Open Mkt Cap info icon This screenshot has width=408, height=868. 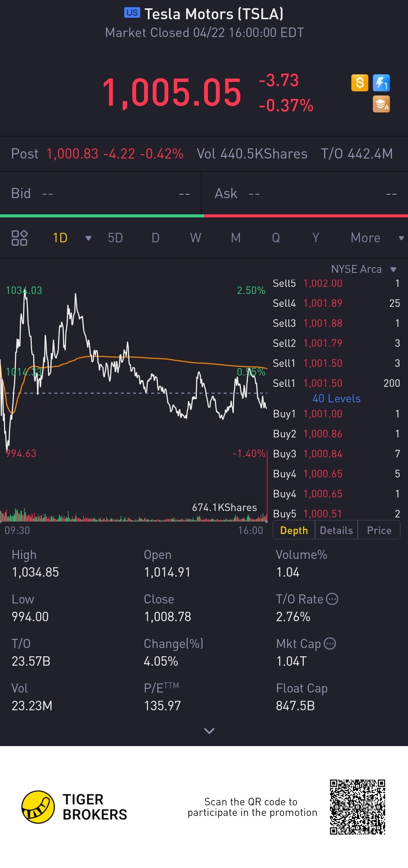tap(330, 643)
